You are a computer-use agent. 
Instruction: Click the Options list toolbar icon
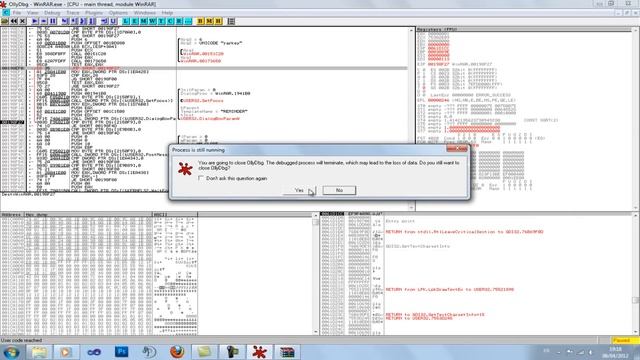click(231, 21)
